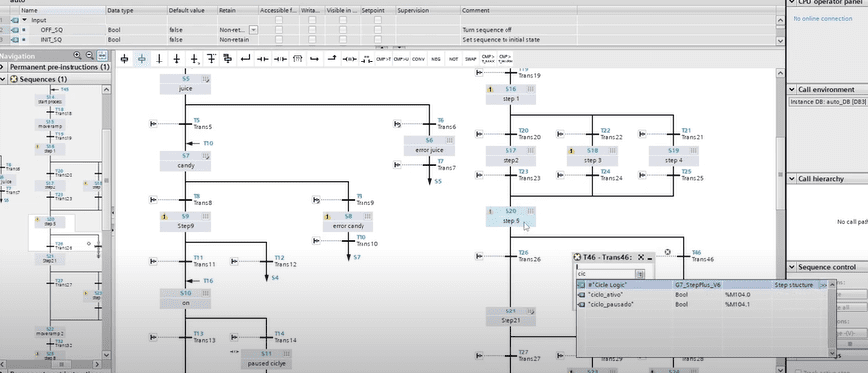Open Retain dropdown for OFF_SQ

[253, 30]
